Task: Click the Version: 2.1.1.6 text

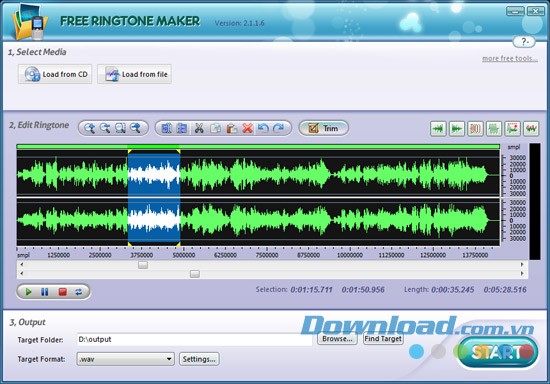Action: (239, 23)
